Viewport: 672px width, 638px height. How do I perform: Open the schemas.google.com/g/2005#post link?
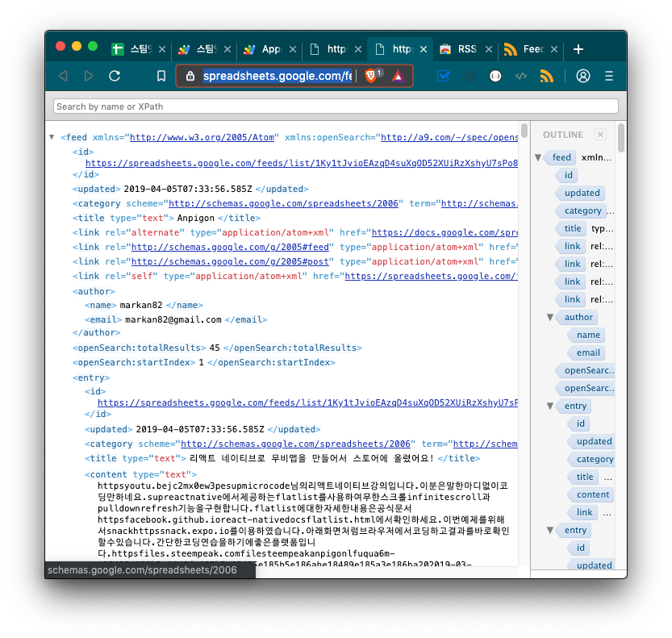[x=230, y=261]
